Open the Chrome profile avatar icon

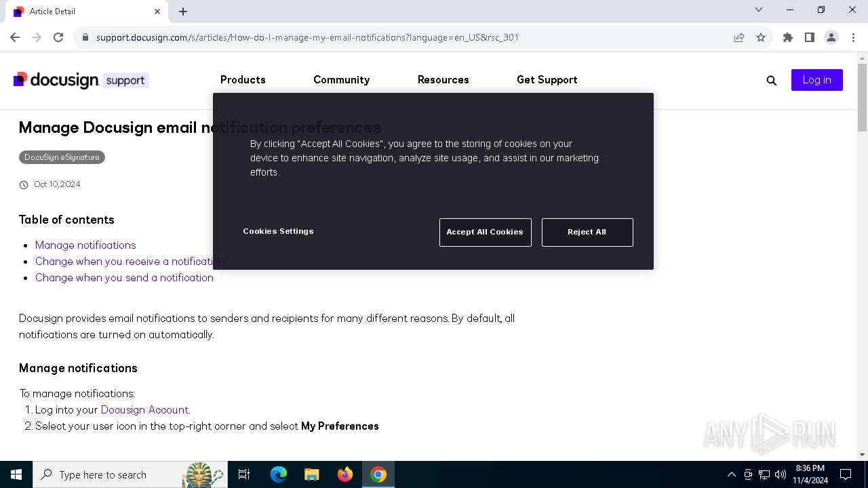pos(831,37)
